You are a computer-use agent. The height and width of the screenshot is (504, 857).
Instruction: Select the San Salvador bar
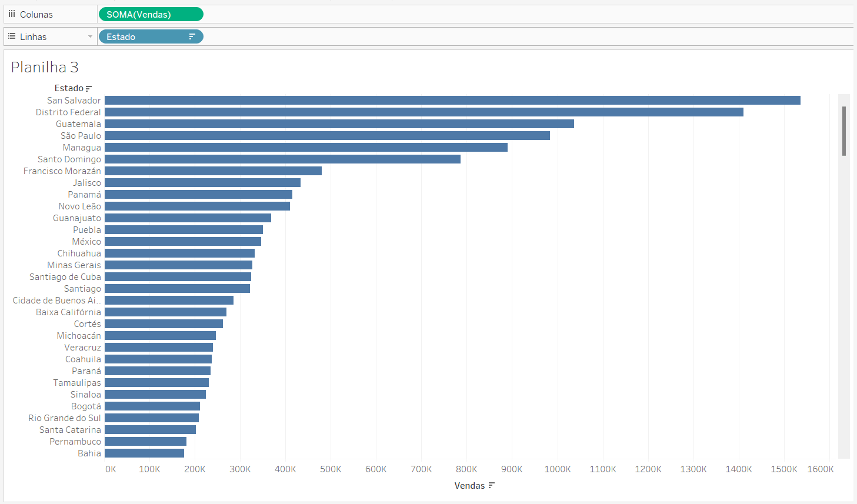pyautogui.click(x=452, y=101)
